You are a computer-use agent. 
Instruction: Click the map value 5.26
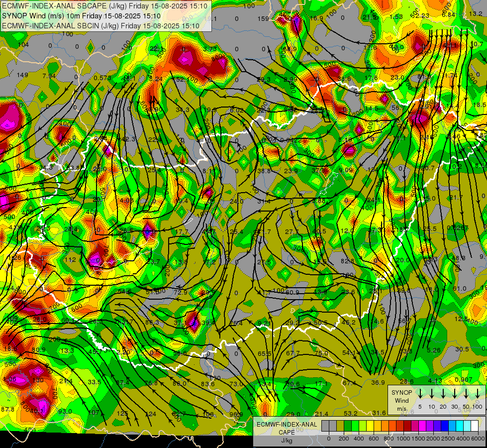click(434, 350)
